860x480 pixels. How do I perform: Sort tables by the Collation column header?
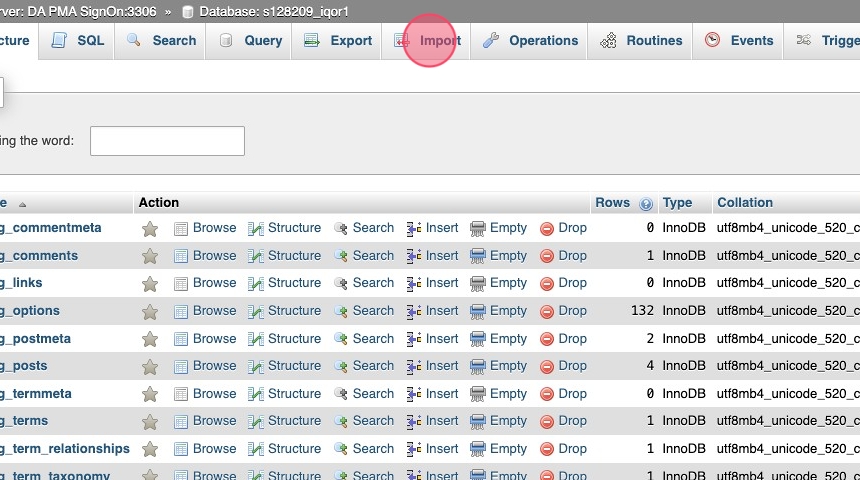pos(745,203)
